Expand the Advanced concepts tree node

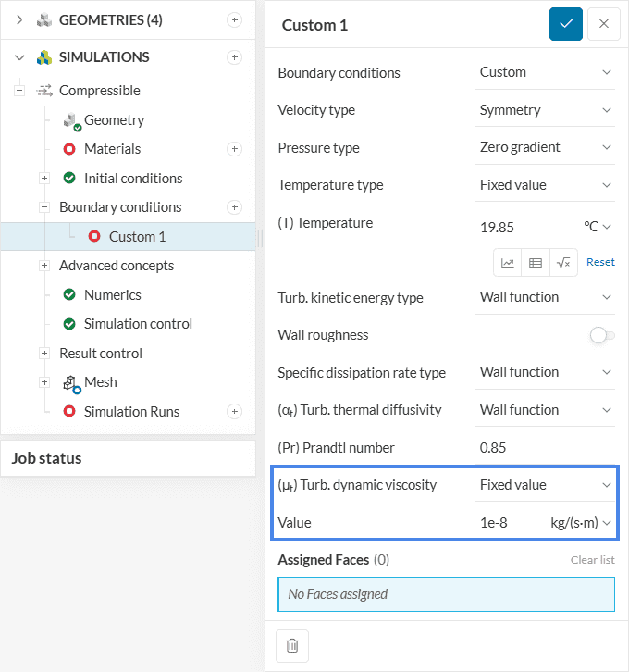point(44,266)
